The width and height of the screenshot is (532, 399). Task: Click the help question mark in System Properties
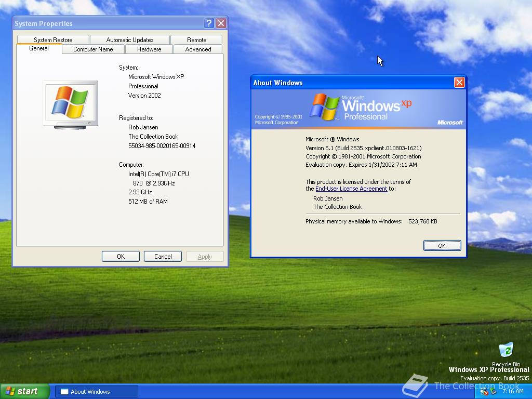[209, 23]
